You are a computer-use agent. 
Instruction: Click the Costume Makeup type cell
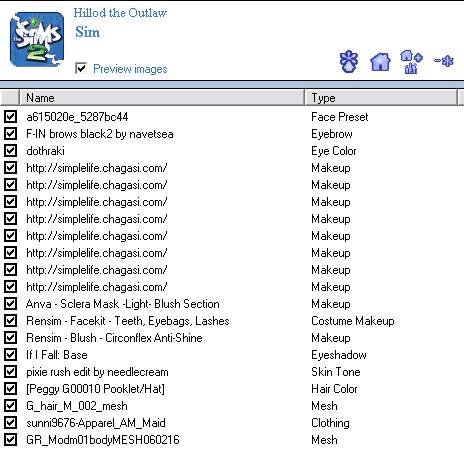(353, 321)
